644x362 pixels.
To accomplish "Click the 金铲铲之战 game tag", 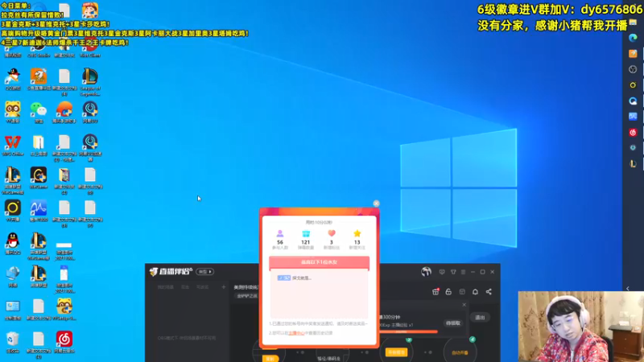I will tap(247, 296).
